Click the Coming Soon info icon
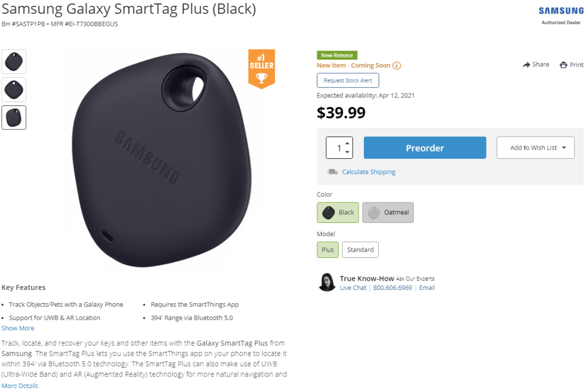Screen dimensions: 587x392 point(396,65)
